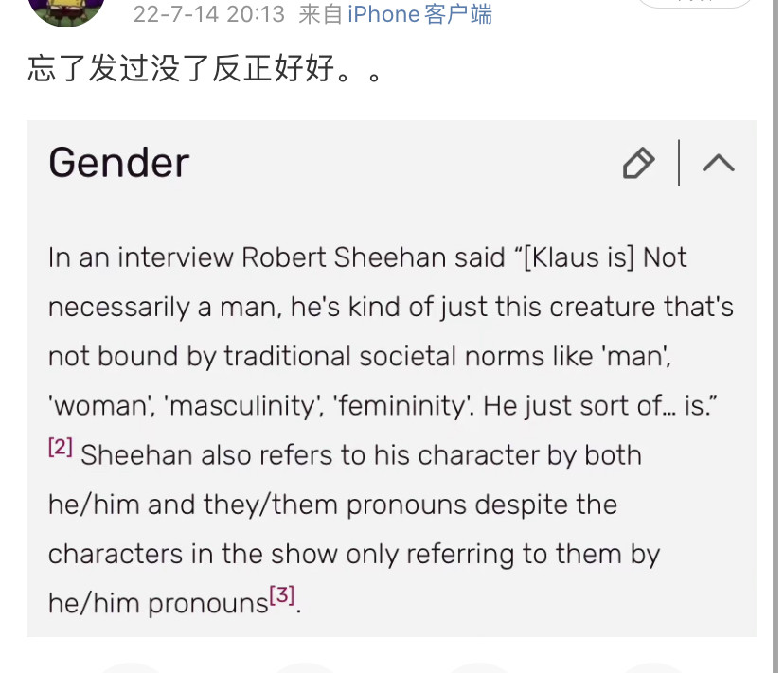Viewport: 784px width, 673px height.
Task: Click the pencil edit icon beside Gender
Action: pos(638,163)
